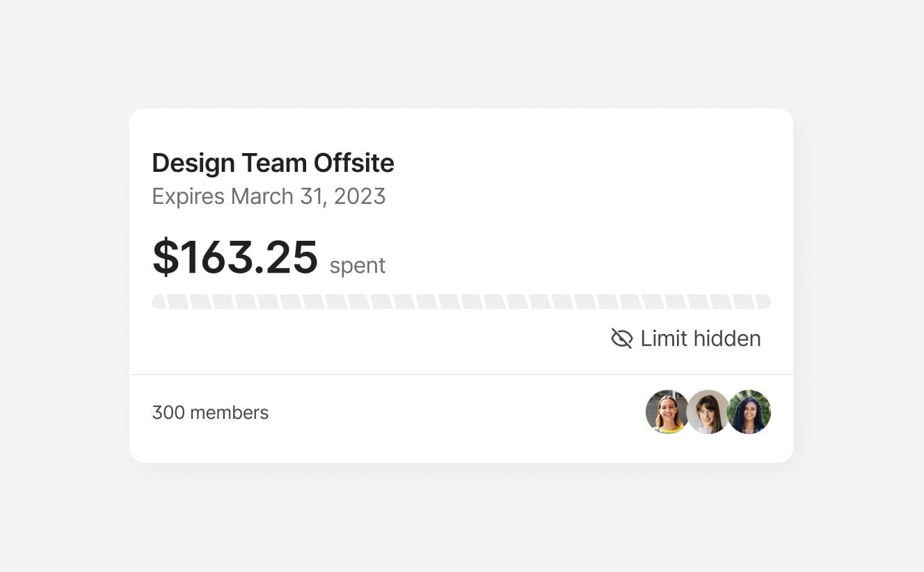Click the middle avatar with dark bangs
The height and width of the screenshot is (572, 924).
[708, 412]
